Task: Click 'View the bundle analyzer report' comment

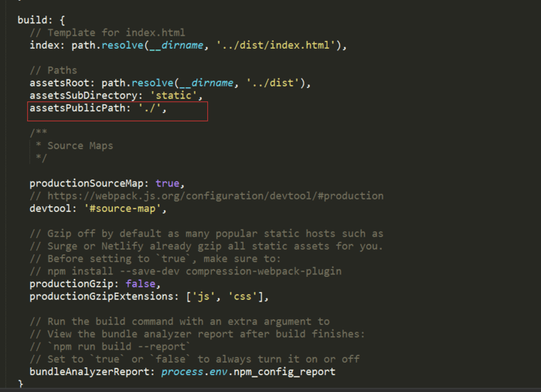Action: point(197,334)
